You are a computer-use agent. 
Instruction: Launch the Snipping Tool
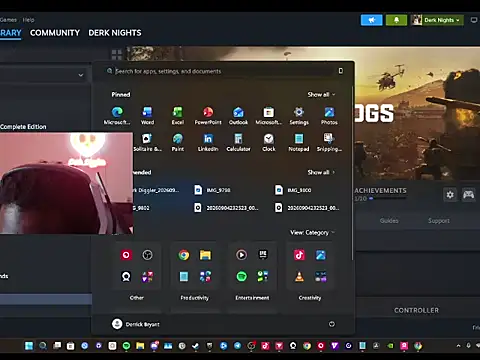(x=329, y=143)
